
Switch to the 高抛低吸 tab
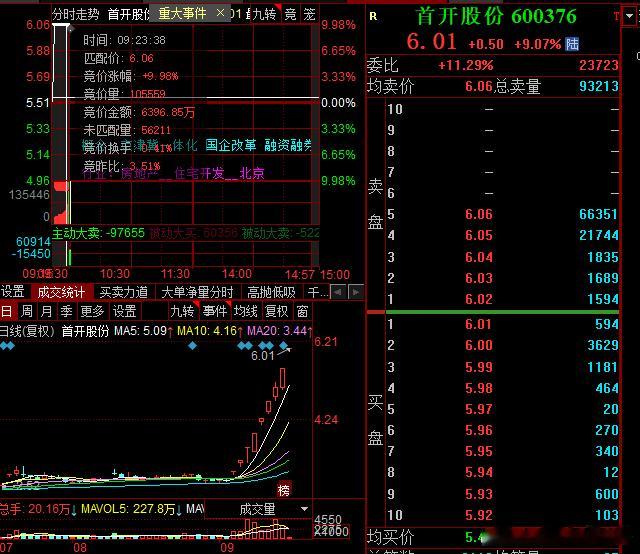[x=271, y=292]
